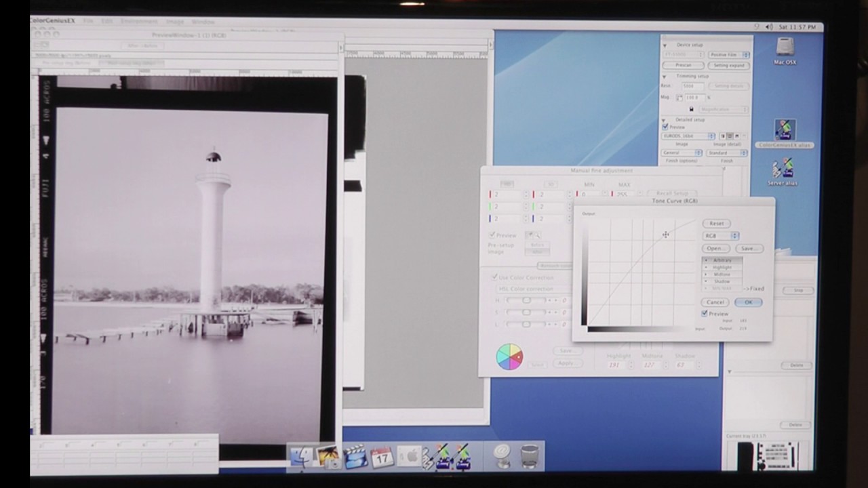Viewport: 868px width, 488px height.
Task: Click the magnification lock icon
Action: 691,109
